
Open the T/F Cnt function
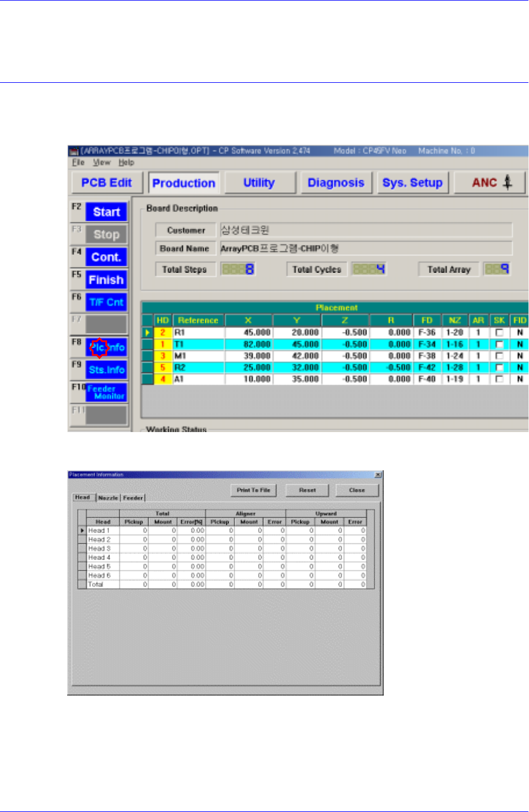(x=106, y=302)
